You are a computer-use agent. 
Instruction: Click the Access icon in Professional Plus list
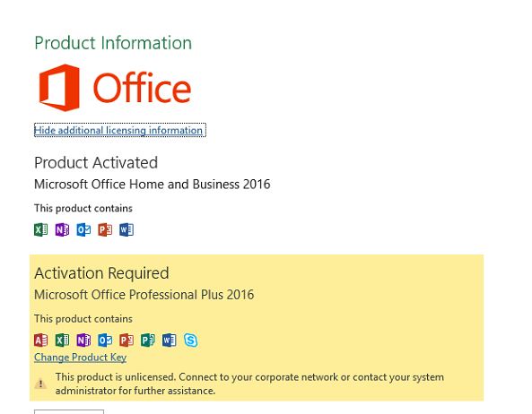pos(41,341)
